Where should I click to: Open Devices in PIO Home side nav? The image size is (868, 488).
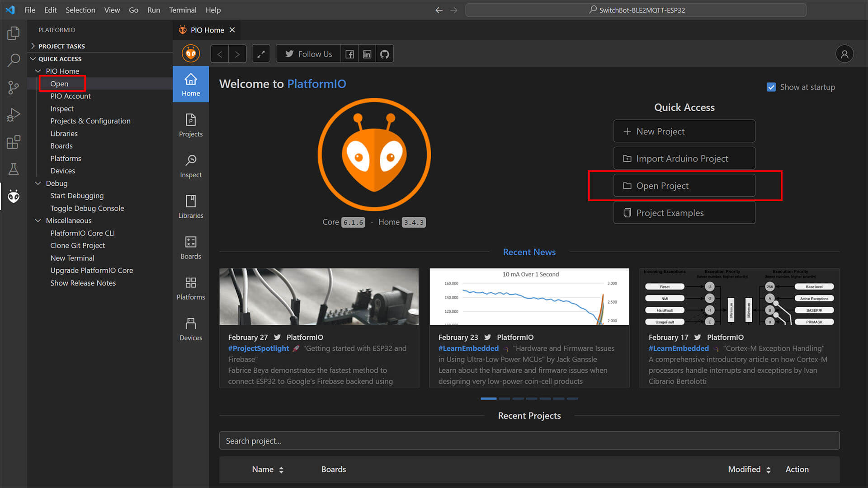pyautogui.click(x=191, y=329)
